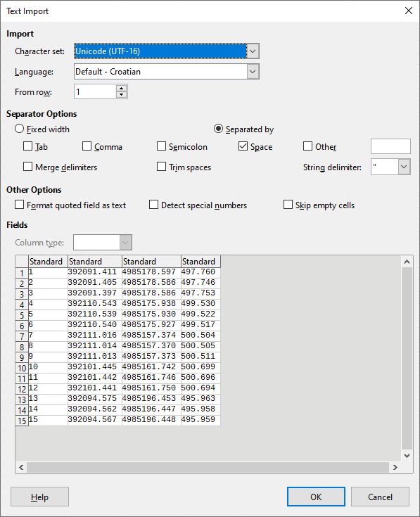
Task: Open the String delimiter dropdown
Action: click(405, 167)
